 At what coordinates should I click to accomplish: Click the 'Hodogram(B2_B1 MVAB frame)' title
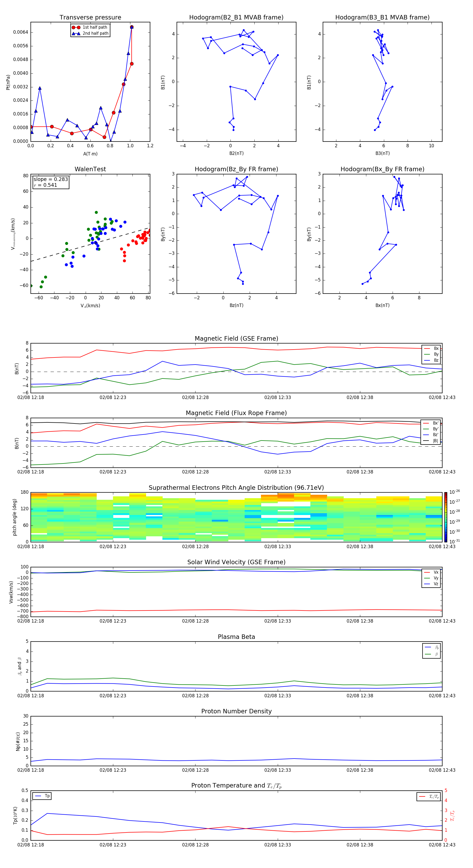(236, 18)
